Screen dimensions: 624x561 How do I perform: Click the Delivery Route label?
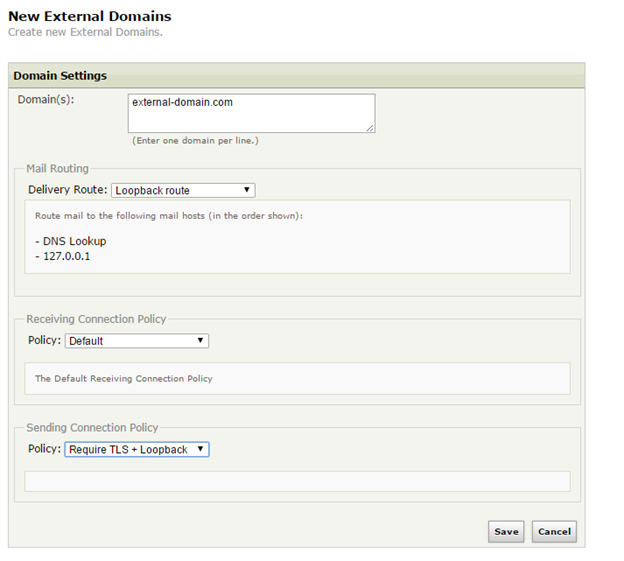pyautogui.click(x=67, y=190)
